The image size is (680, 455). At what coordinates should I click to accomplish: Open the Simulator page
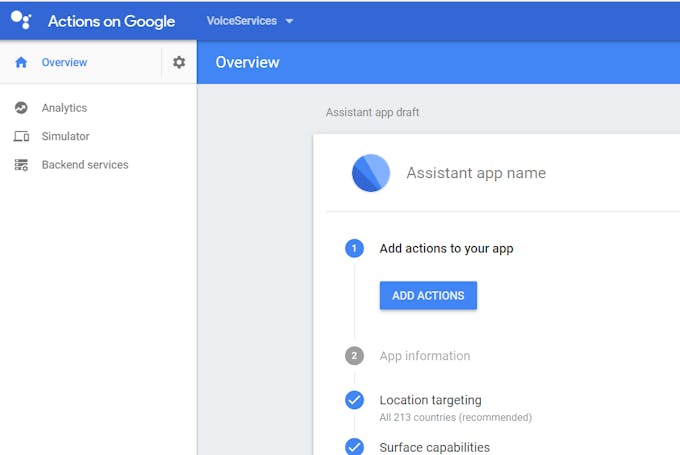[65, 136]
